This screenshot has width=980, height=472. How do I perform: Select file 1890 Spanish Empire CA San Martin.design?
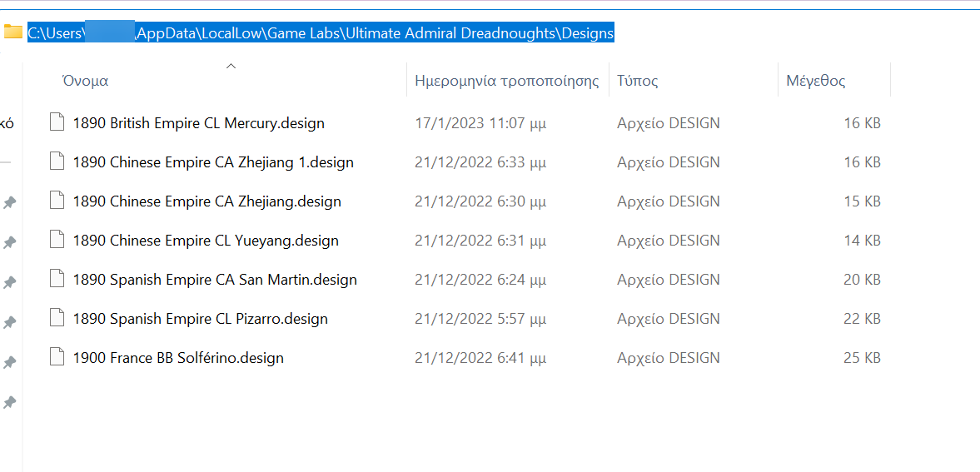[215, 280]
